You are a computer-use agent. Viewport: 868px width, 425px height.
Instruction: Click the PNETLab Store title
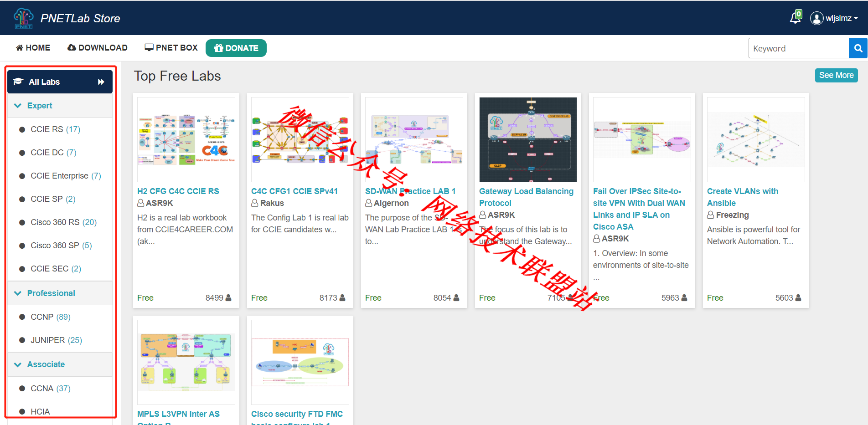pos(80,18)
